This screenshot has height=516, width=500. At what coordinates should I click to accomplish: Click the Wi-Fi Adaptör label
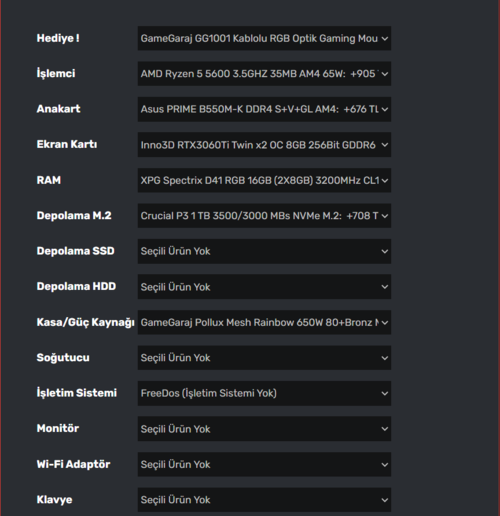73,464
